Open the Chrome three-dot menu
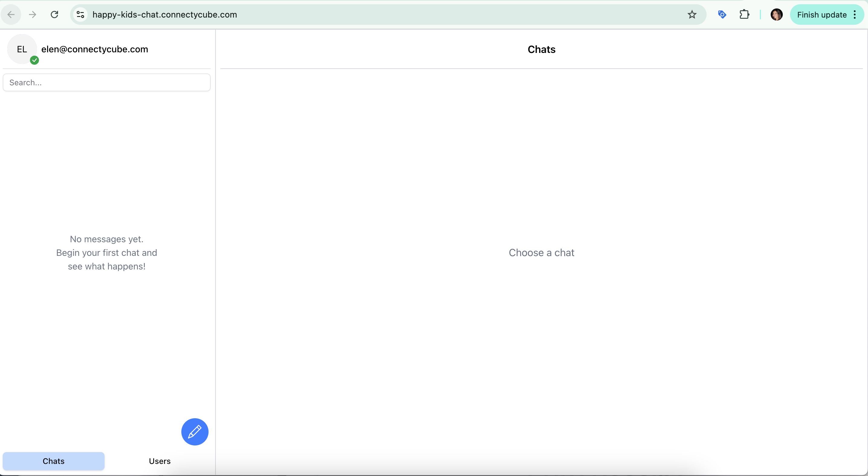This screenshot has width=868, height=476. click(x=855, y=15)
